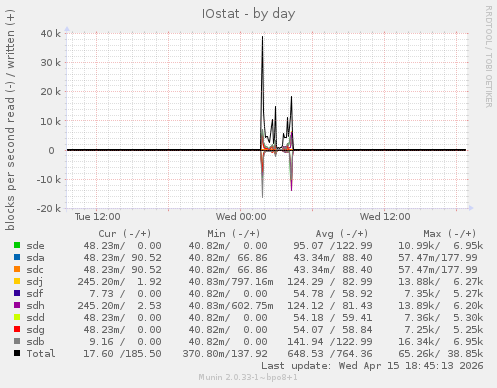
Task: Click the sdj max value '13.88k/ 6.27k'
Action: click(441, 282)
